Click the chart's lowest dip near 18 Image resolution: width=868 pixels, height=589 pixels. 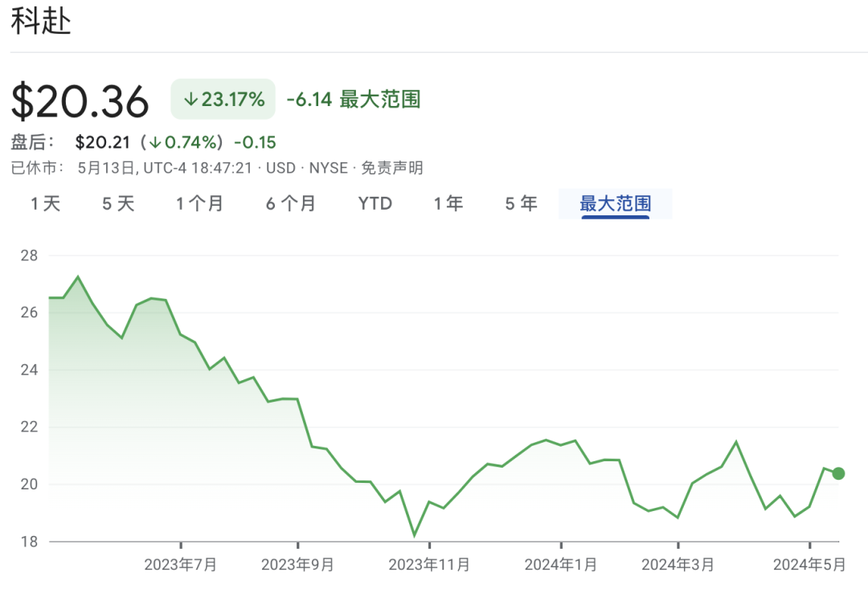tap(415, 535)
